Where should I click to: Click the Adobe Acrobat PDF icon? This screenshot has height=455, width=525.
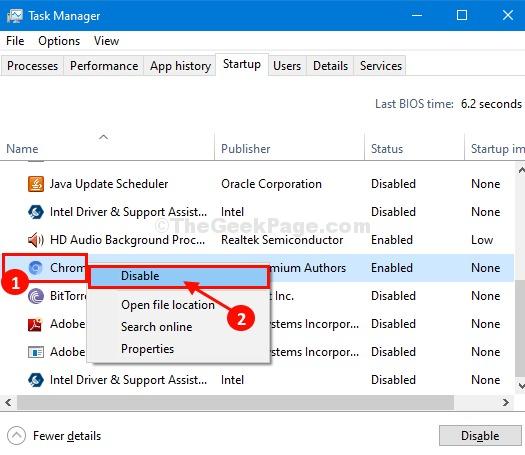[x=35, y=324]
